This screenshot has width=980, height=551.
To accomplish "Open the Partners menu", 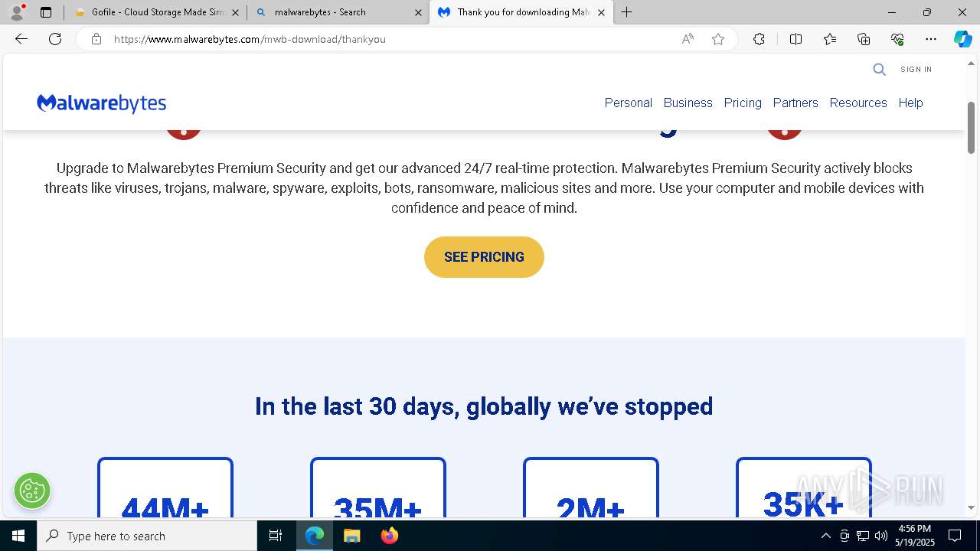I will pos(795,103).
